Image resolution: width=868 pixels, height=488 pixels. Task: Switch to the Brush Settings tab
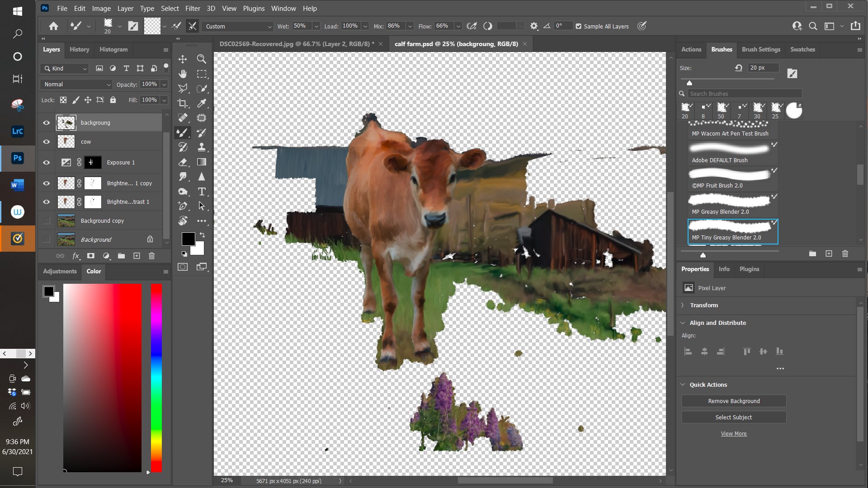click(761, 49)
